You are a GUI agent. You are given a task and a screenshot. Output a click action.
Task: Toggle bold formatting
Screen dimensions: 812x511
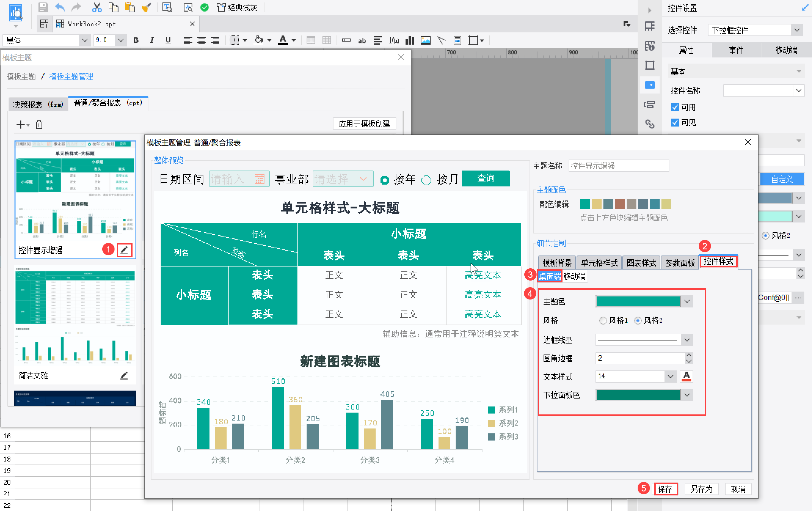click(136, 41)
